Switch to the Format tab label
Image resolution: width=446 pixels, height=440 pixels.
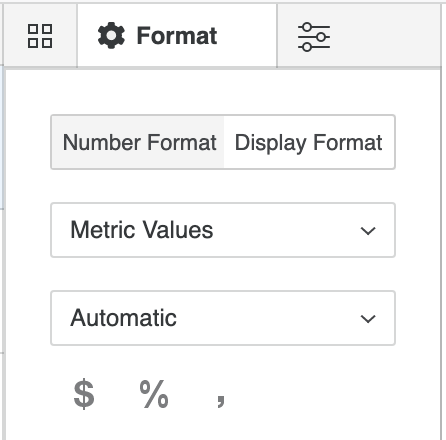click(177, 36)
